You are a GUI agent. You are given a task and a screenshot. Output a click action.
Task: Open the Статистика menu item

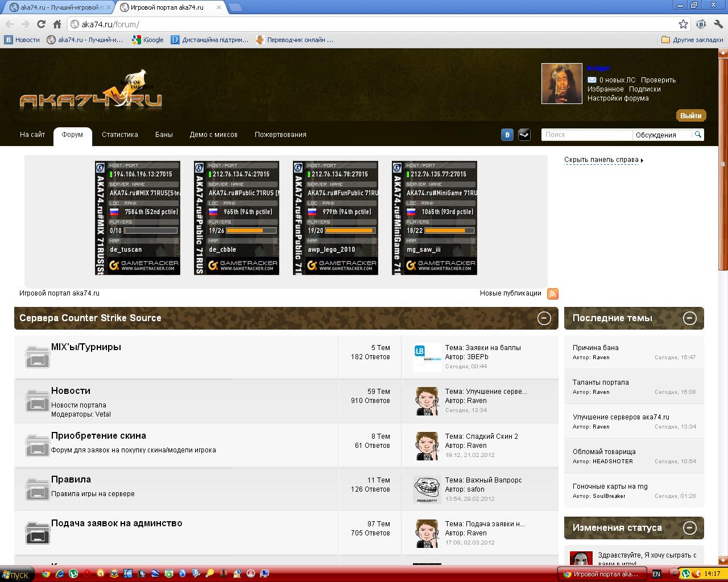120,135
